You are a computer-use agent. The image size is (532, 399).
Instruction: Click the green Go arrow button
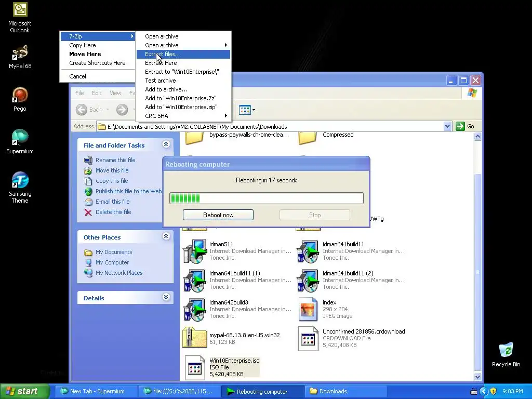460,126
